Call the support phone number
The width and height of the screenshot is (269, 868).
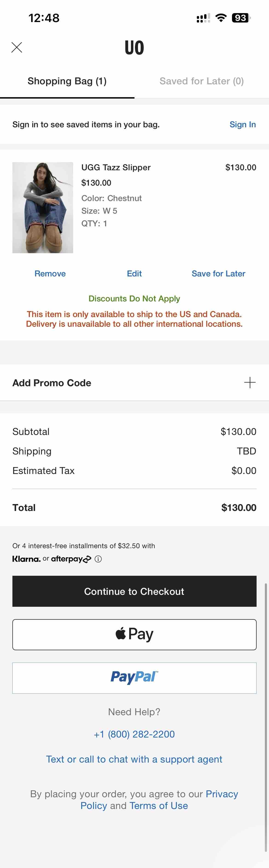point(134,734)
